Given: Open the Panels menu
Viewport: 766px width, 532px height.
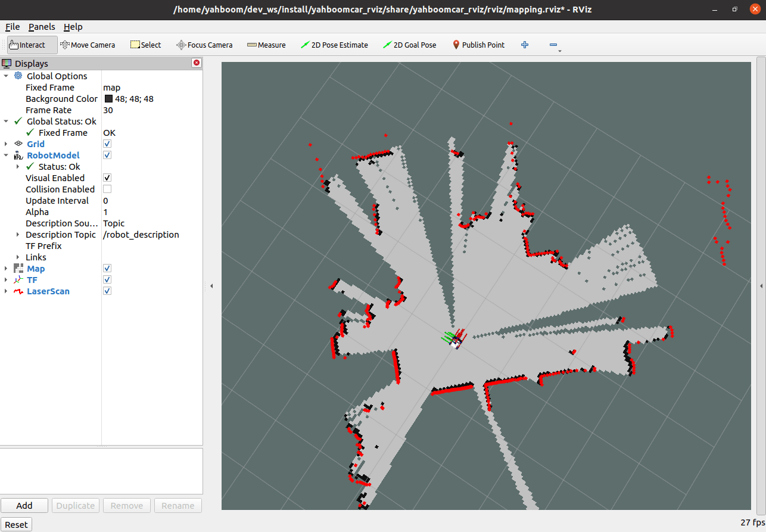Looking at the screenshot, I should [42, 27].
